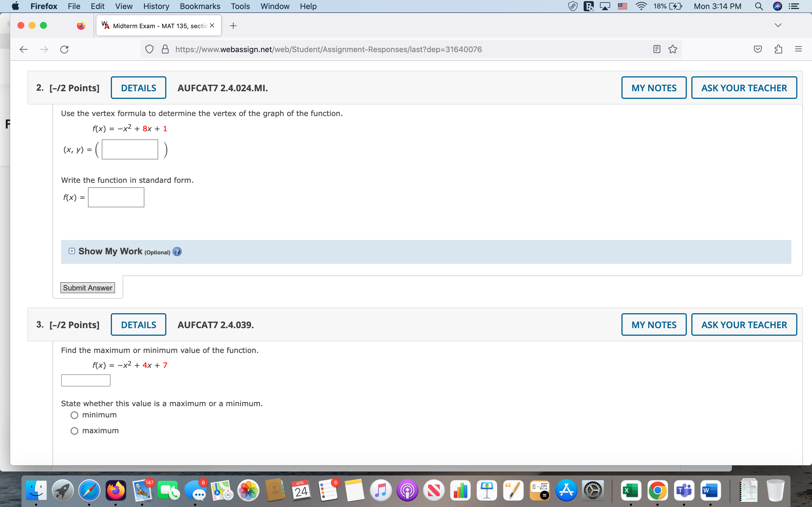
Task: Bookmark this page with the star icon
Action: click(672, 49)
